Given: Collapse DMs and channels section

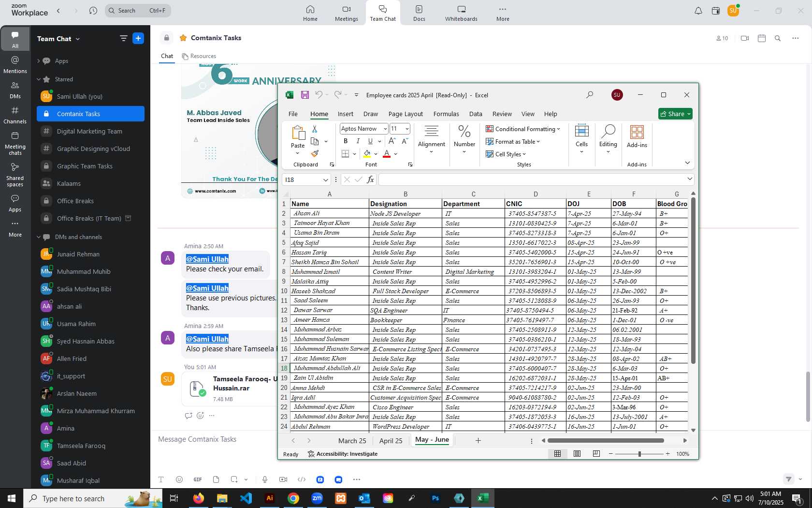Looking at the screenshot, I should pos(39,237).
